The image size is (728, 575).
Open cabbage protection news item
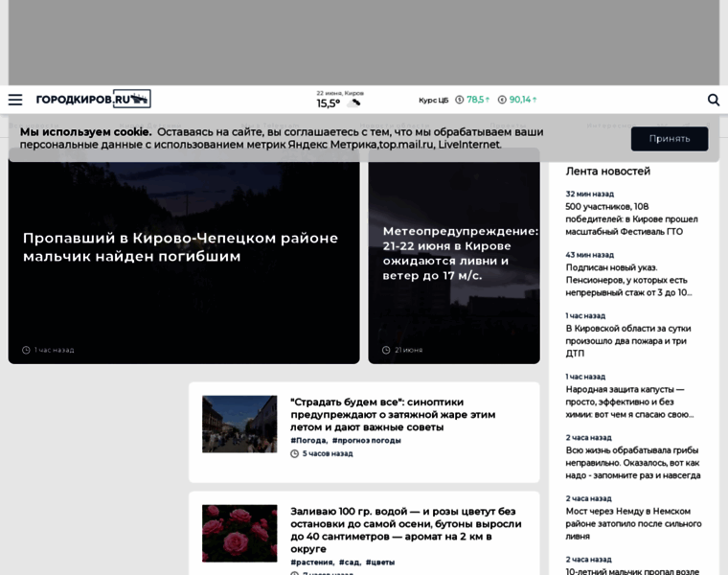click(629, 402)
